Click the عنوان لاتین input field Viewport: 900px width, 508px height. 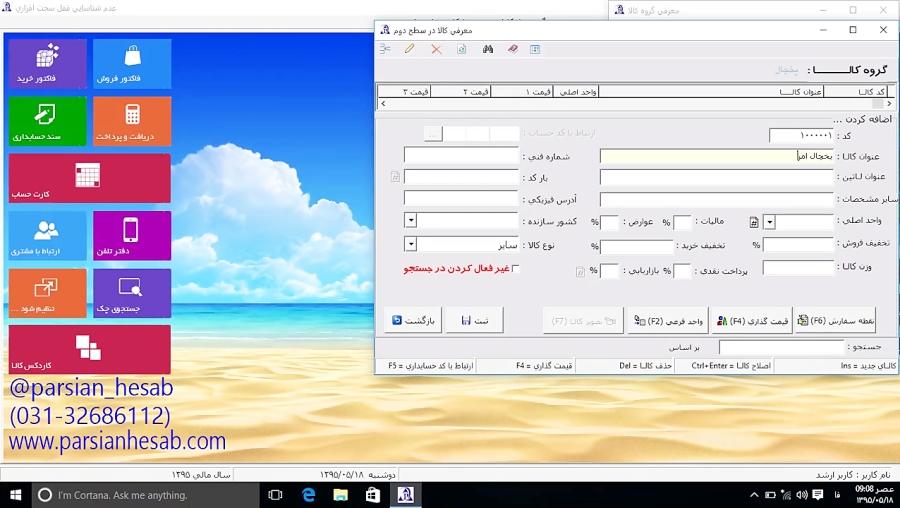click(x=716, y=177)
